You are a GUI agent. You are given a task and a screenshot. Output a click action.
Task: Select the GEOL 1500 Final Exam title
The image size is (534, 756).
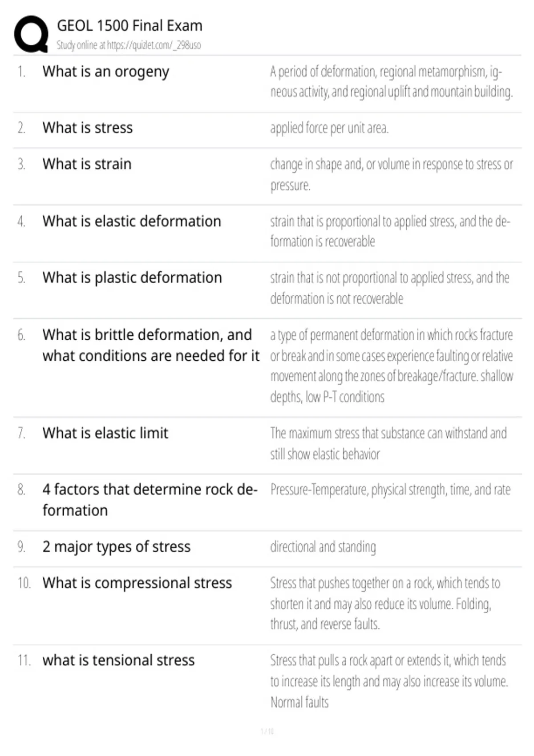tap(129, 26)
